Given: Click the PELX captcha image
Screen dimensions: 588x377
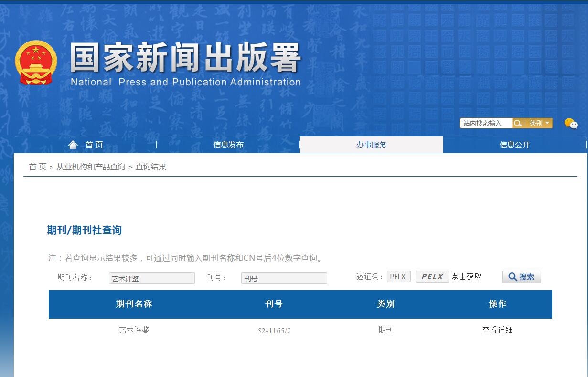Looking at the screenshot, I should [432, 276].
